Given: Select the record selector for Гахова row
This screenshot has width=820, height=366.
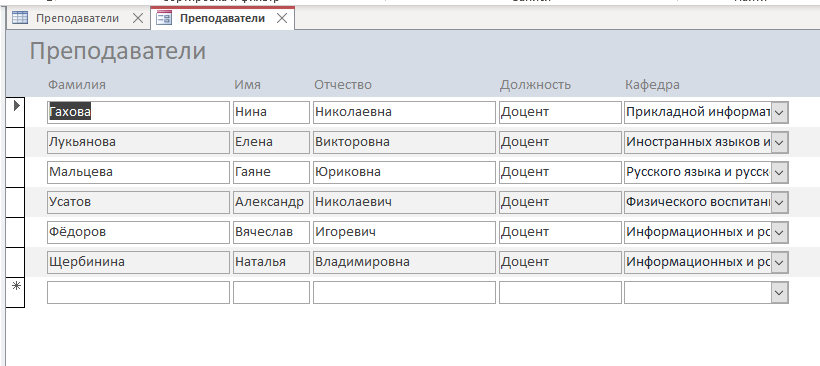Looking at the screenshot, I should click(x=15, y=112).
